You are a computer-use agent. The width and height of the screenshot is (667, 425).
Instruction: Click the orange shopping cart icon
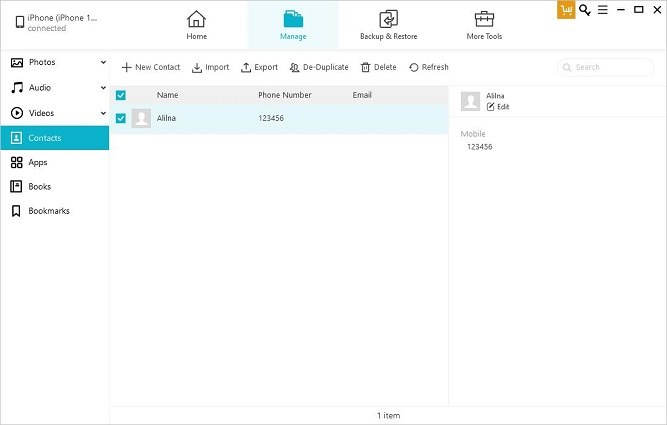pos(566,10)
